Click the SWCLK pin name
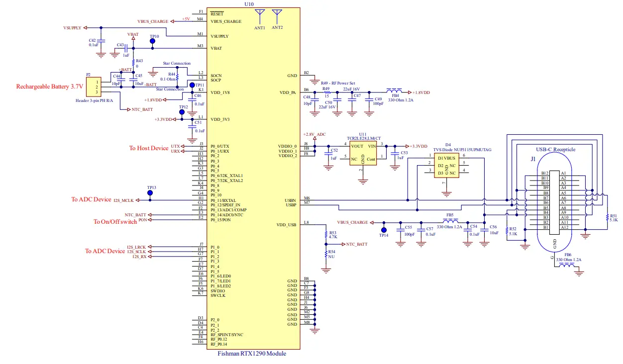This screenshot has height=364, width=623. tap(218, 296)
